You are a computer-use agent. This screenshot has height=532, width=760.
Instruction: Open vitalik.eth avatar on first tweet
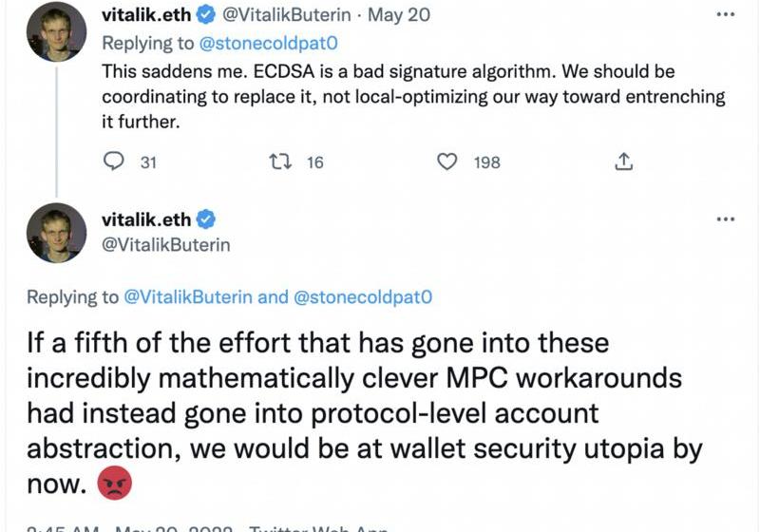[57, 31]
